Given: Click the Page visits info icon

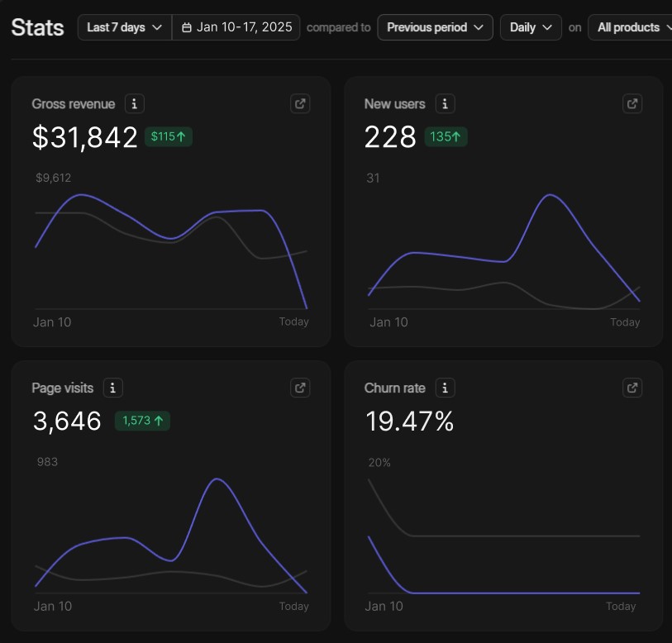Looking at the screenshot, I should [114, 388].
